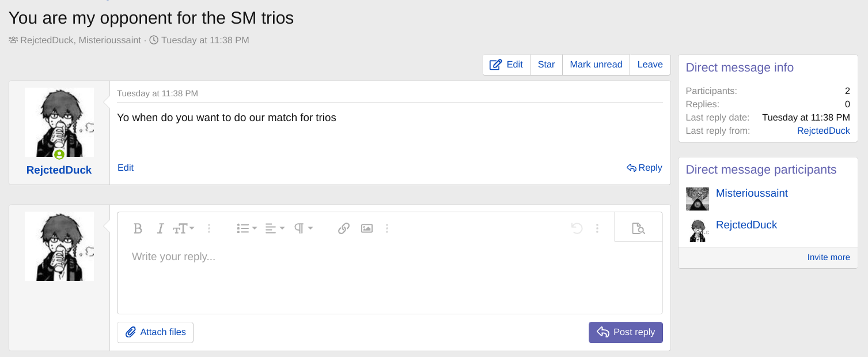This screenshot has height=357, width=868.
Task: Leave this direct message conversation
Action: 650,65
